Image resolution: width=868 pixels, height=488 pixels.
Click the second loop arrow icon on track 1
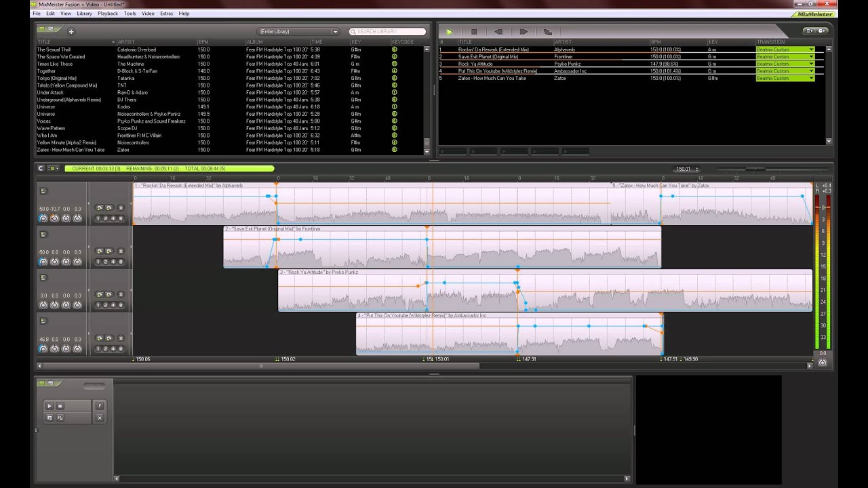point(108,208)
